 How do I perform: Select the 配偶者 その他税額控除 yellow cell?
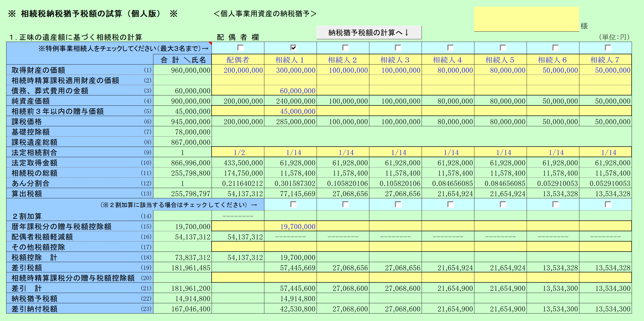click(x=238, y=247)
